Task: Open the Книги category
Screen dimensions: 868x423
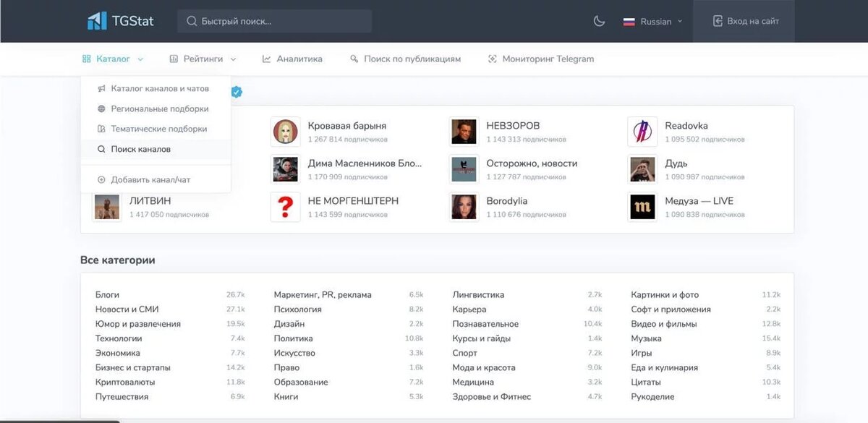Action: click(x=286, y=396)
